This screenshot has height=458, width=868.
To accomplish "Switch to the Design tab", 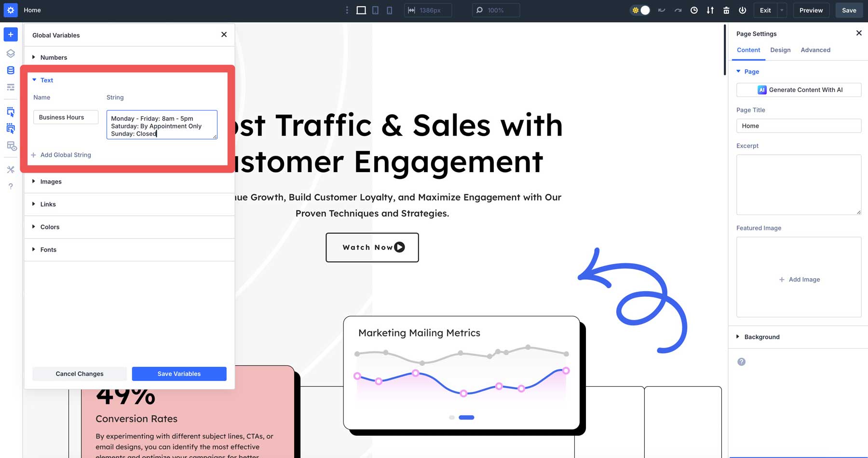I will pyautogui.click(x=780, y=50).
